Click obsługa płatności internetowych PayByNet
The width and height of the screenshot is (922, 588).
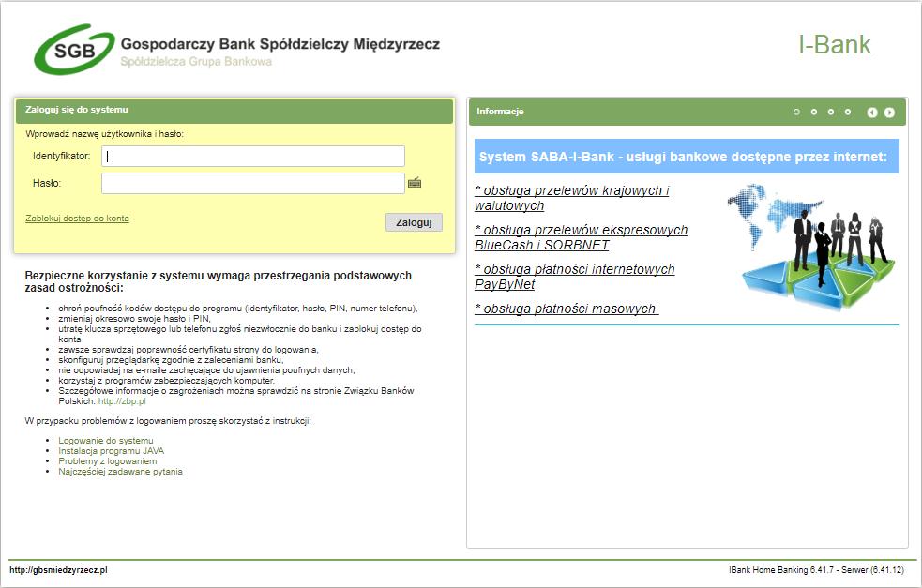574,277
